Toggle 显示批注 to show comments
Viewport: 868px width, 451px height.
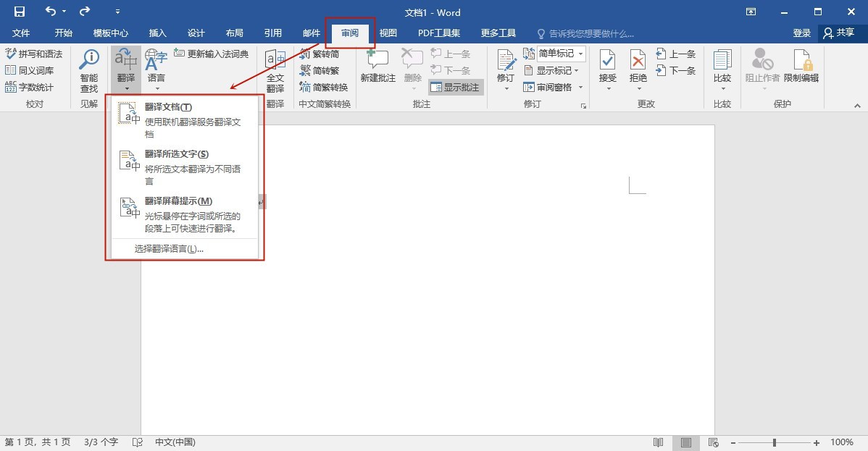(x=456, y=87)
